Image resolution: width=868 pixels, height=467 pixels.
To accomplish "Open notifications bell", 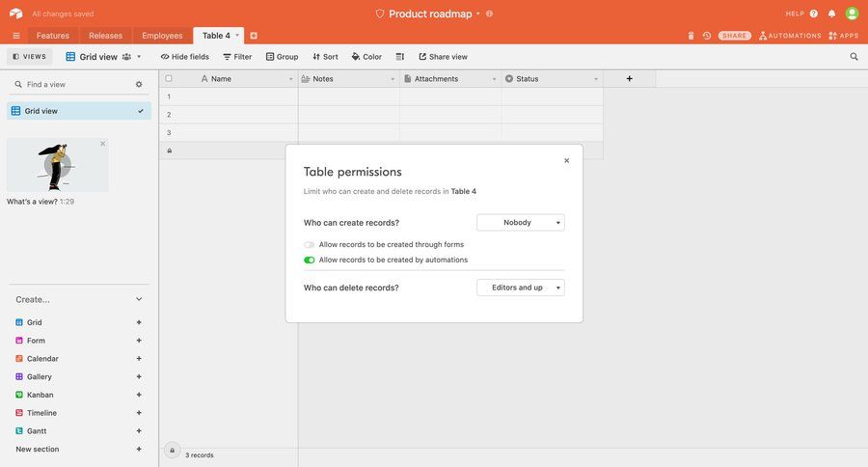I will pyautogui.click(x=831, y=14).
